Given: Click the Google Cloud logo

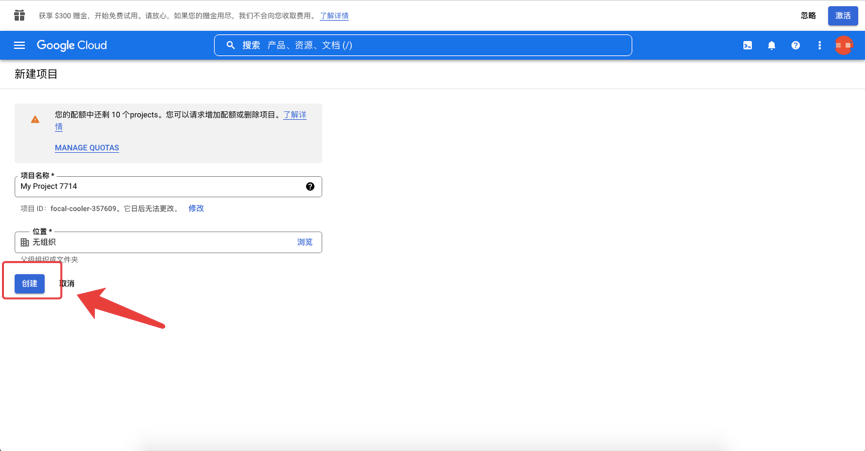Looking at the screenshot, I should 72,45.
